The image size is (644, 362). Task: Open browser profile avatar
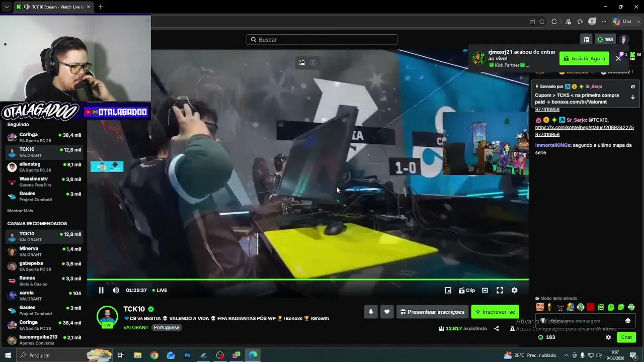click(x=592, y=22)
